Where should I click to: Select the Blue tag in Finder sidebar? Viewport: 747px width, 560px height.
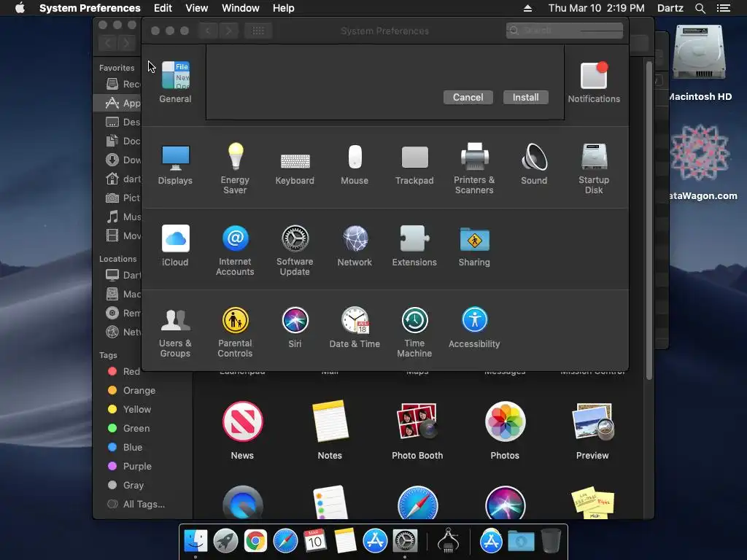pyautogui.click(x=125, y=448)
